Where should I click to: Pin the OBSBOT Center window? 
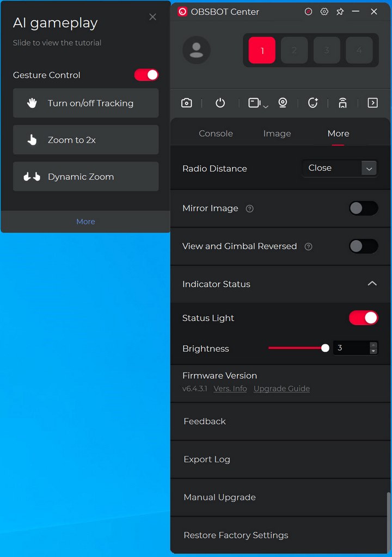[x=340, y=11]
